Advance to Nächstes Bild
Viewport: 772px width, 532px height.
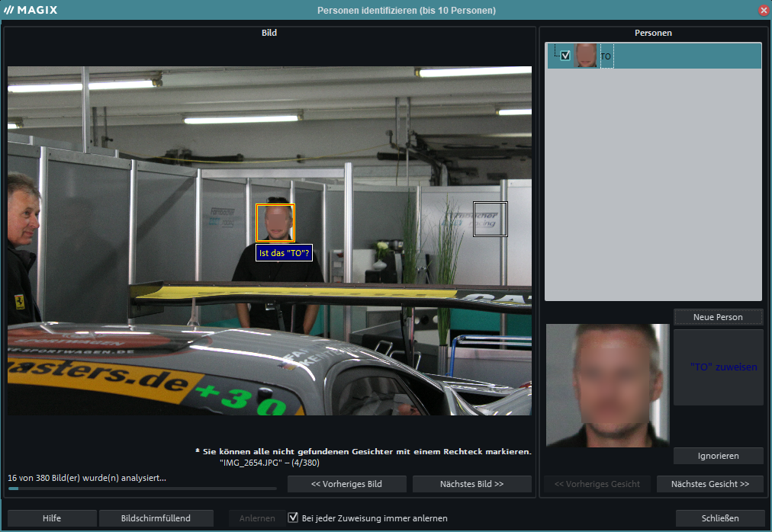(471, 484)
